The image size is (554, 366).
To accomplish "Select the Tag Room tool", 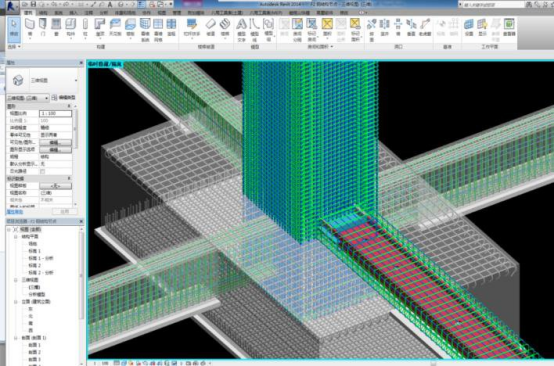I will click(312, 30).
